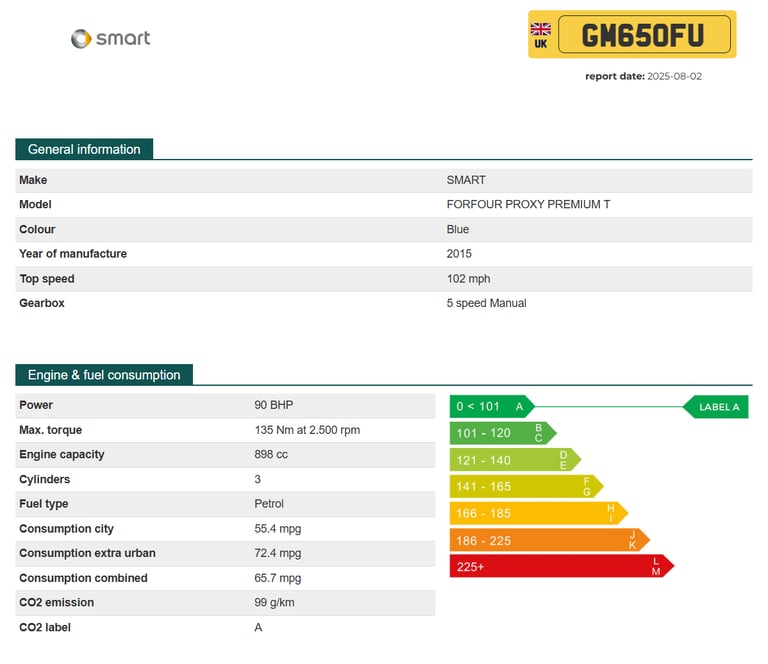The height and width of the screenshot is (664, 768).
Task: Click the CO2 emission label
Action: (x=56, y=603)
